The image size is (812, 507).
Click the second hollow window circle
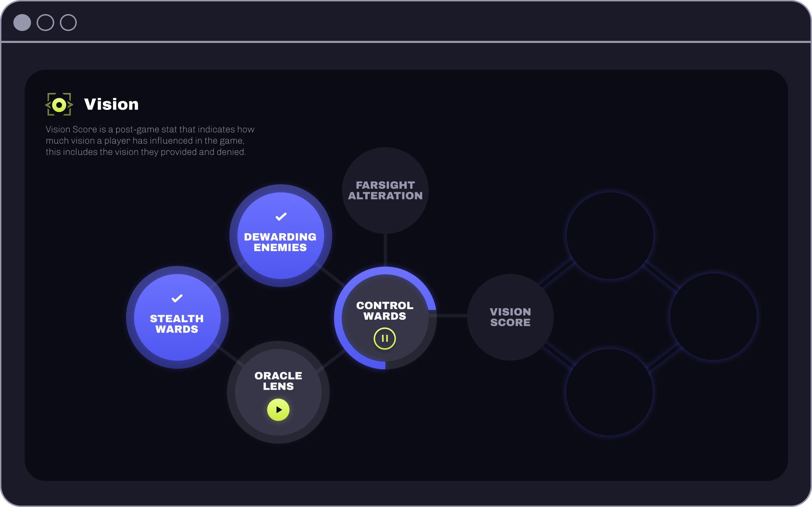[x=45, y=23]
